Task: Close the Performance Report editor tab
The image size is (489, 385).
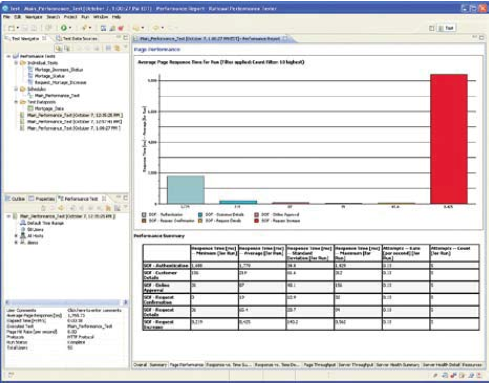Action: point(285,39)
